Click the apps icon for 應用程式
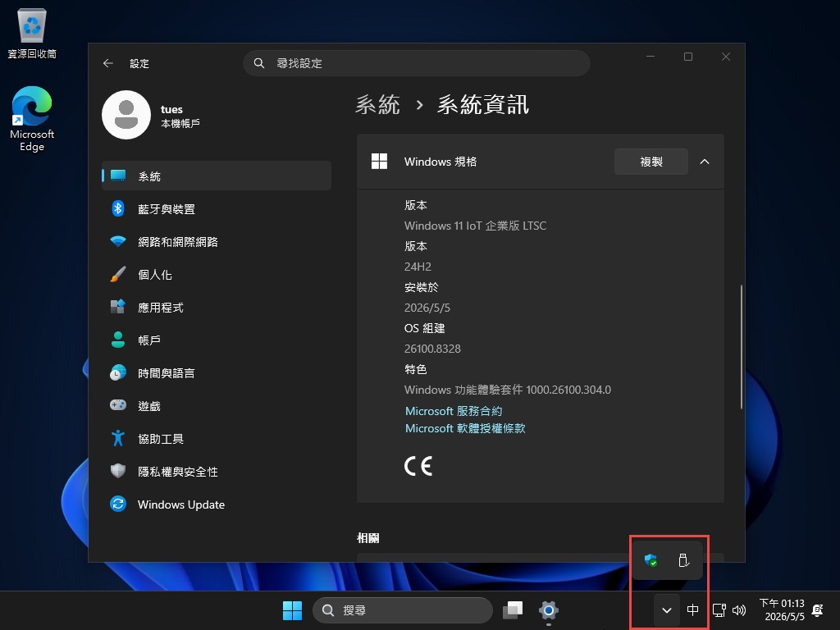Viewport: 840px width, 630px height. pos(118,307)
